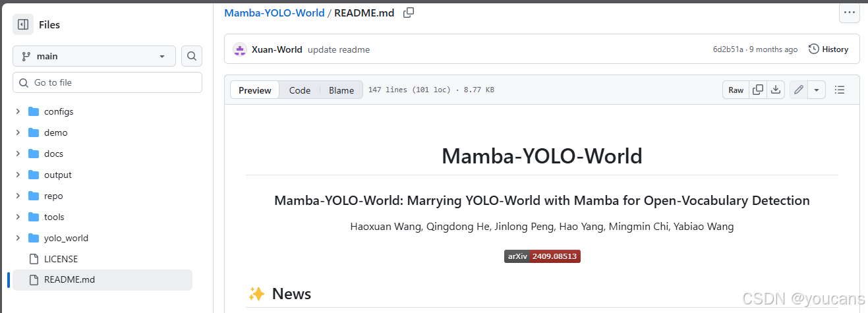The height and width of the screenshot is (313, 868).
Task: Open the edit options dropdown arrow
Action: tap(817, 90)
